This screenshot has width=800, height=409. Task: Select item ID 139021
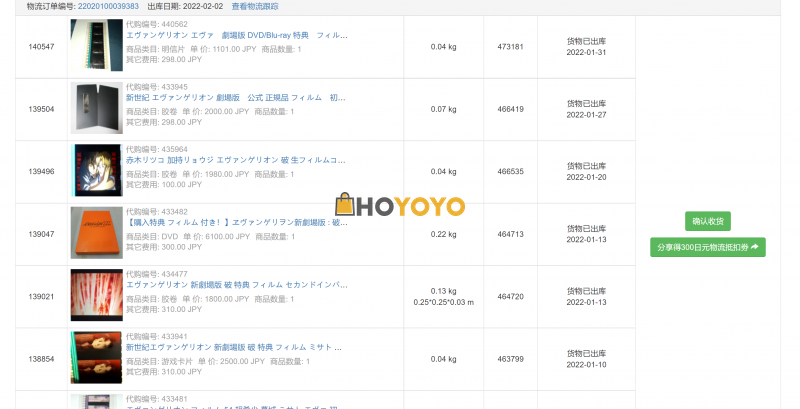click(41, 296)
